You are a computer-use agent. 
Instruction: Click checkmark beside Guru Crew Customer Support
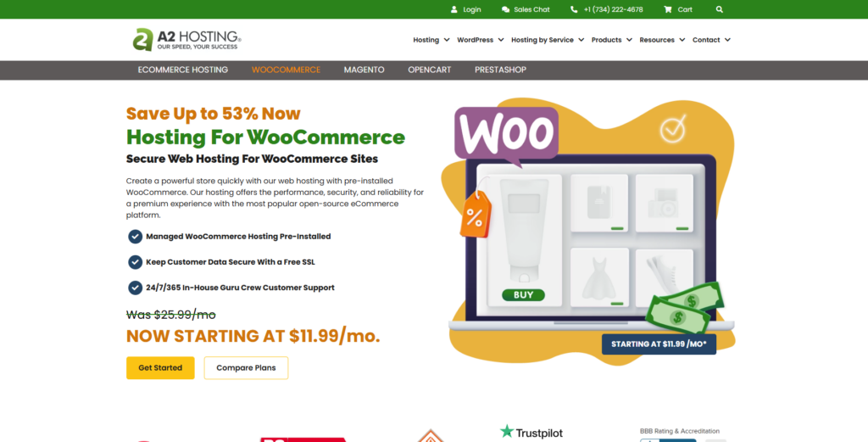click(135, 288)
